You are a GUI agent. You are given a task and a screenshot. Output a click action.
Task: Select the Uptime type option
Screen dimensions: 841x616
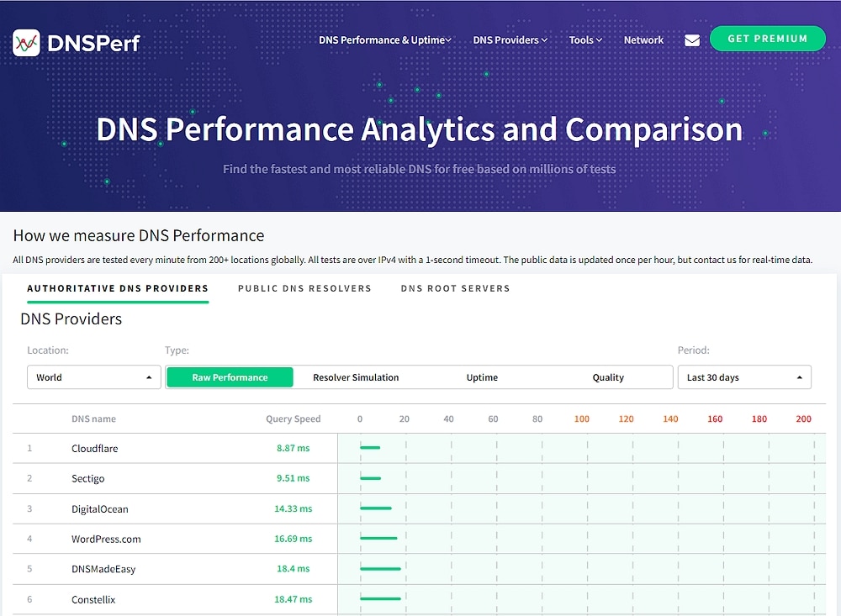[482, 377]
